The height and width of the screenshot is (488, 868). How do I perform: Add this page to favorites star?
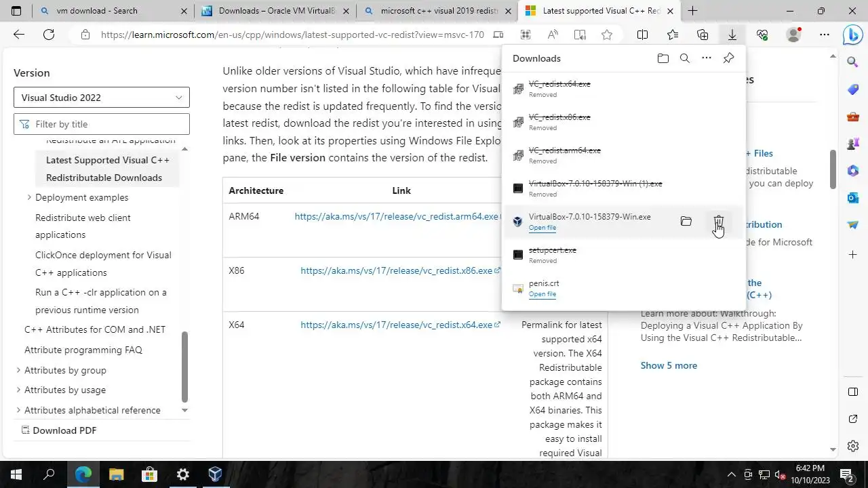607,35
